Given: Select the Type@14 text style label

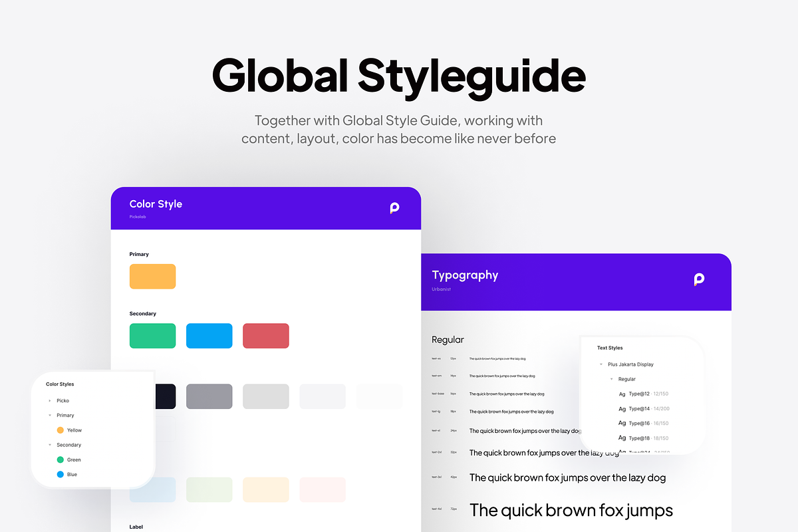Looking at the screenshot, I should [x=639, y=409].
